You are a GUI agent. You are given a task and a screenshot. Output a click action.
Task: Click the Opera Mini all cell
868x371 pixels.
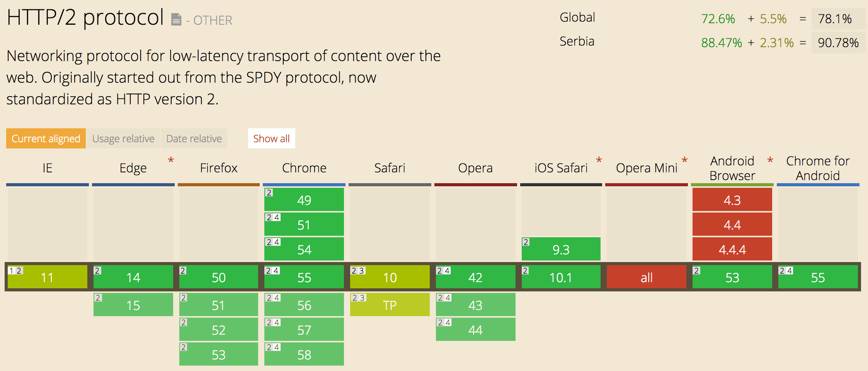click(x=647, y=277)
